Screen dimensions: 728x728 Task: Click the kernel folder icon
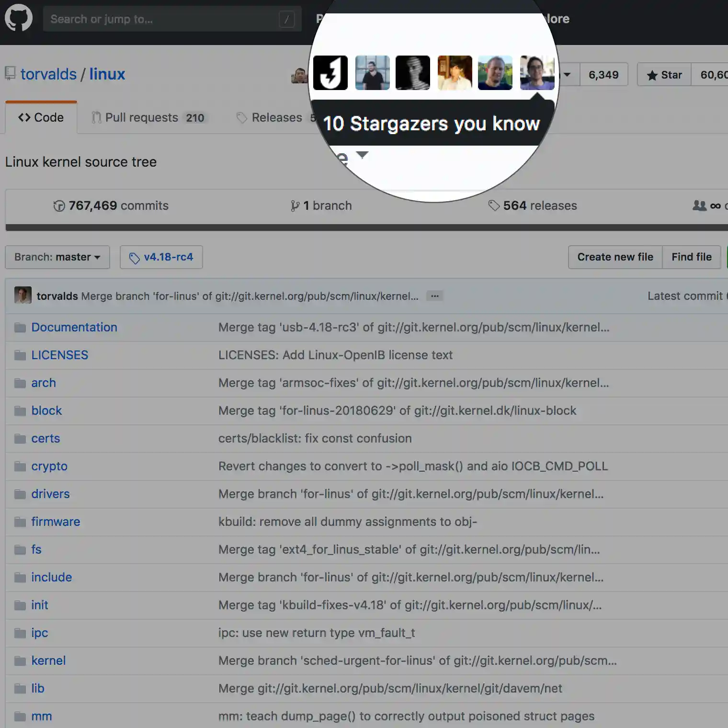coord(20,661)
